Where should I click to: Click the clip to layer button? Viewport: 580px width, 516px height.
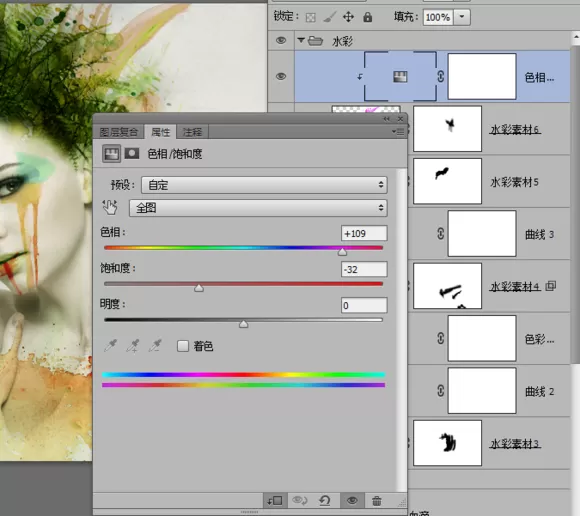click(x=275, y=501)
